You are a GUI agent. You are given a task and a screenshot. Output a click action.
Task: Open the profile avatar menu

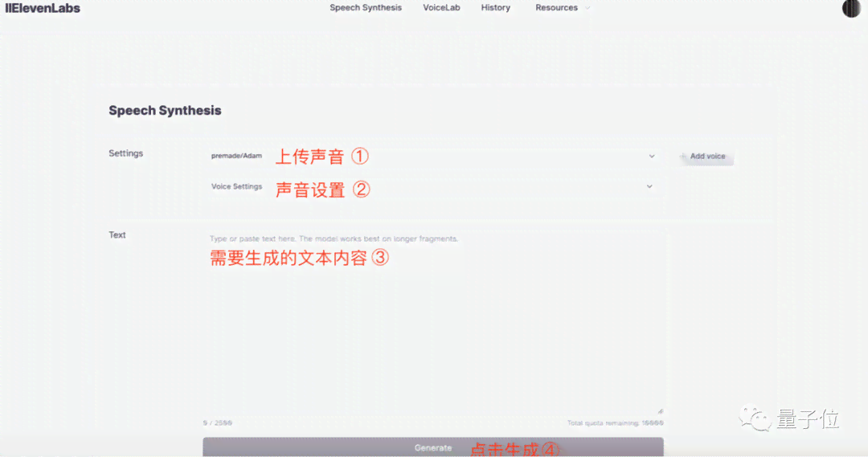851,8
